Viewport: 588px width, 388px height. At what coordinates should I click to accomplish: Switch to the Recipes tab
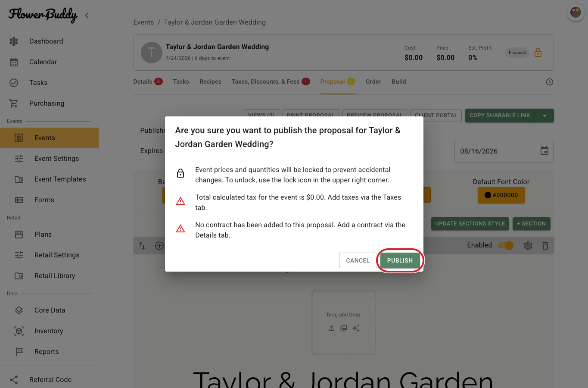[x=210, y=81]
